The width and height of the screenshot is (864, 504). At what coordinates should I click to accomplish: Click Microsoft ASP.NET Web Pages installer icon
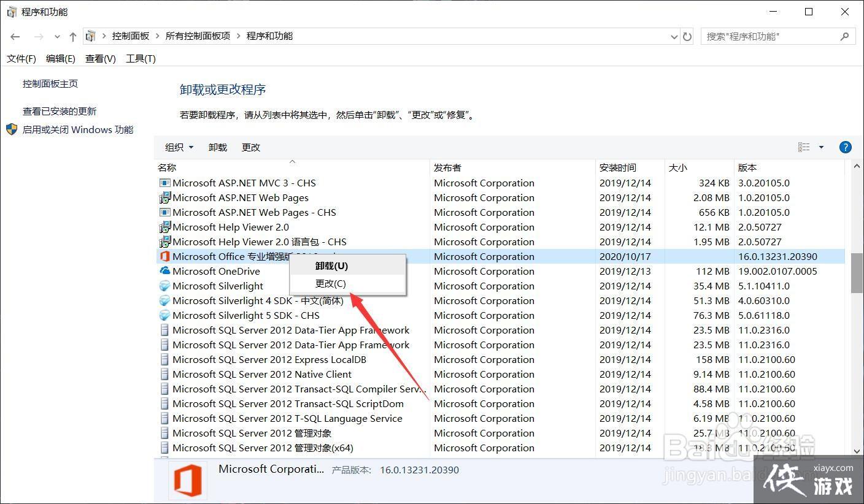(164, 197)
